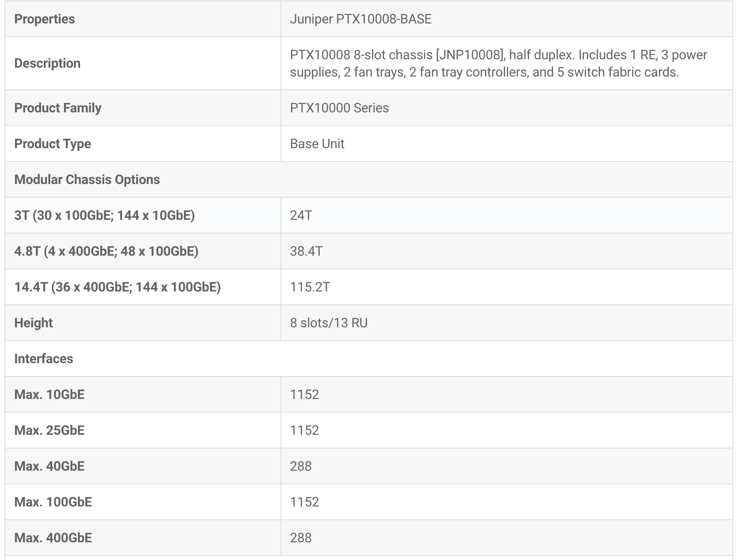Click the 38.4T capacity value
Image resolution: width=743 pixels, height=560 pixels.
306,251
